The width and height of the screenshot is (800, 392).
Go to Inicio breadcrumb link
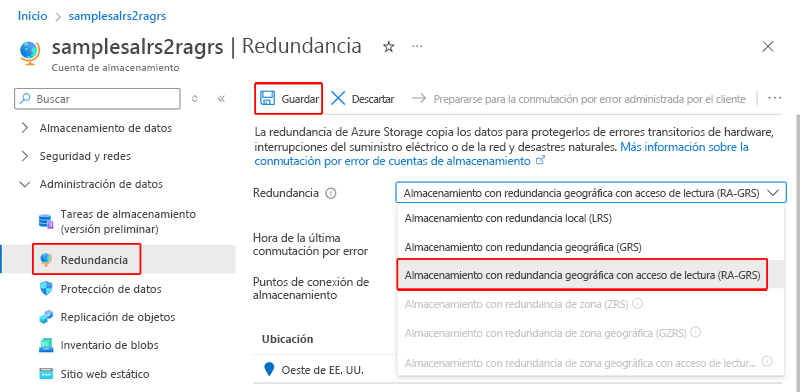(33, 16)
